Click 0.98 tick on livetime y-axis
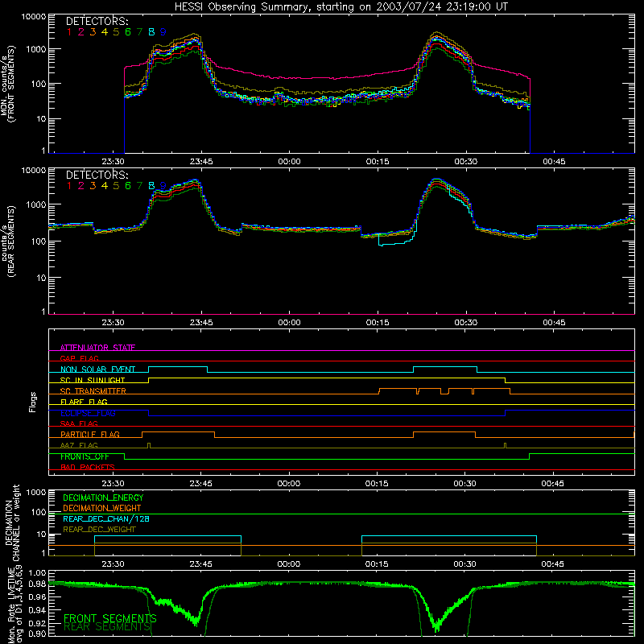This screenshot has height=644, width=644. [37, 584]
